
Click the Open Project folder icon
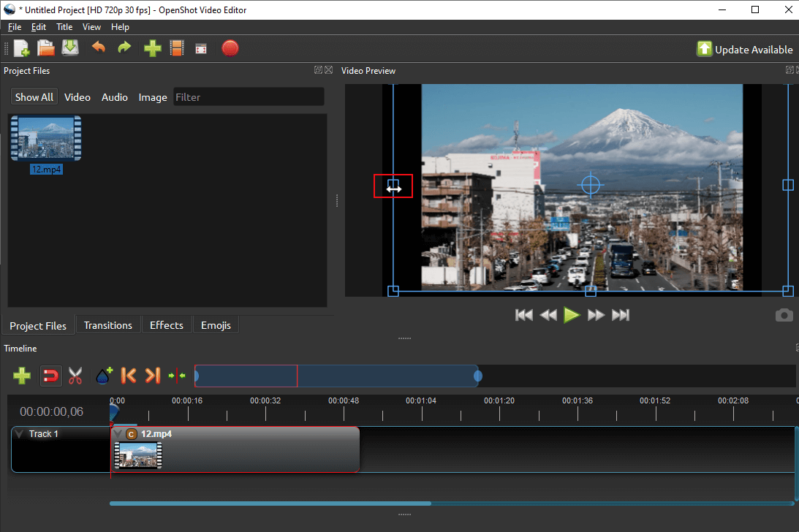[x=46, y=49]
